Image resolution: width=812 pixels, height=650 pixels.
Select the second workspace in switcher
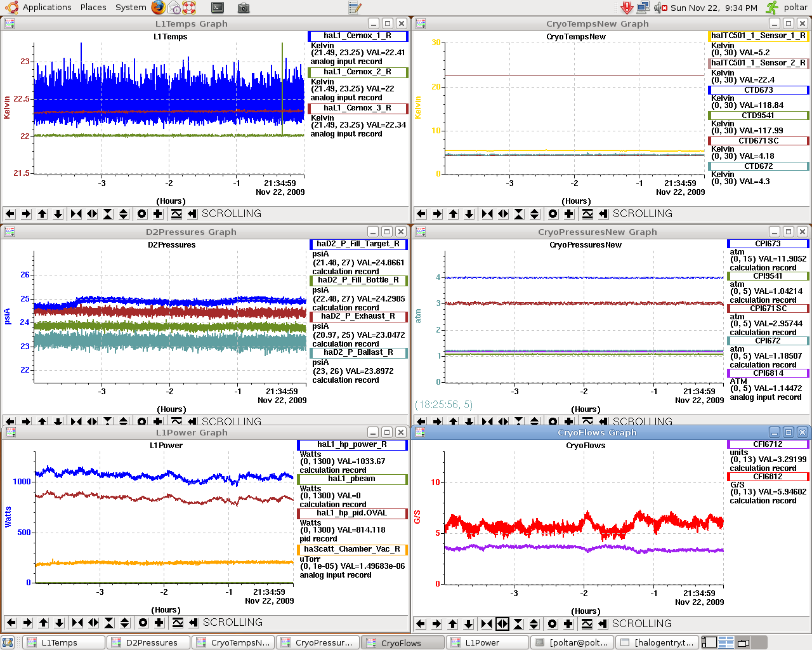[726, 642]
